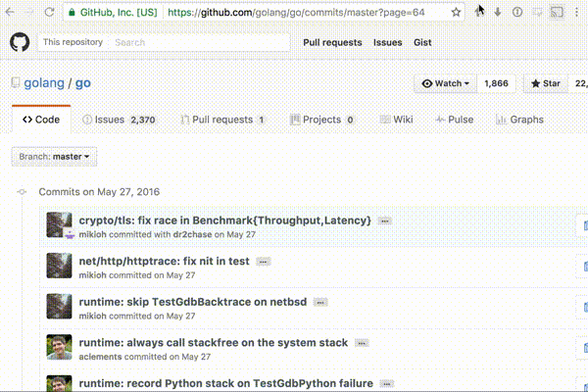Copy SHA for the crypto/tls commit
The width and height of the screenshot is (588, 392).
point(584,225)
